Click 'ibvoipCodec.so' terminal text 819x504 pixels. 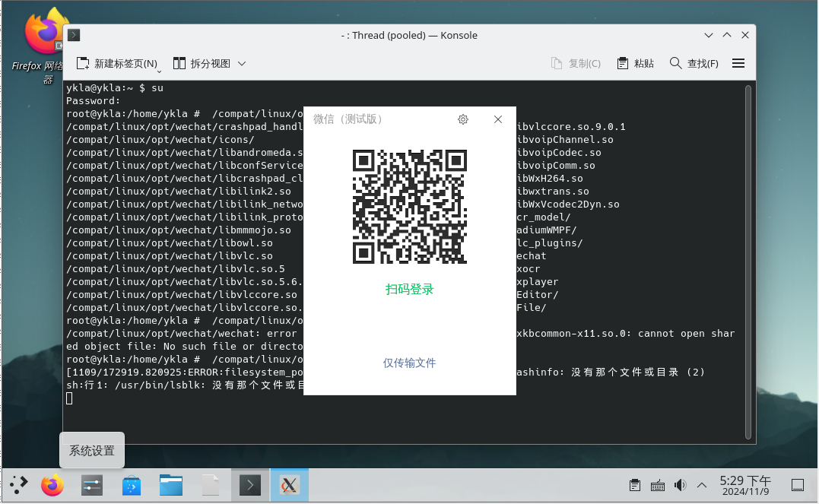pyautogui.click(x=559, y=153)
